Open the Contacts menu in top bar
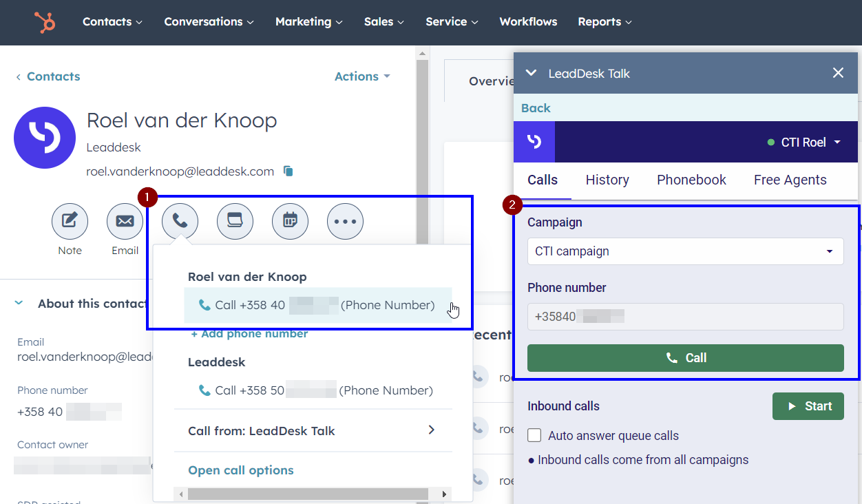Viewport: 862px width, 504px height. [x=112, y=22]
